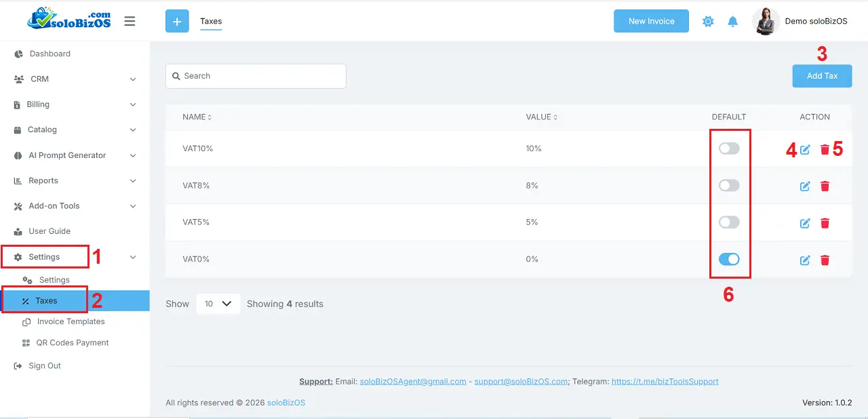Screen dimensions: 868x419
Task: Click the Settings gear icon in sidebar
Action: [18, 257]
